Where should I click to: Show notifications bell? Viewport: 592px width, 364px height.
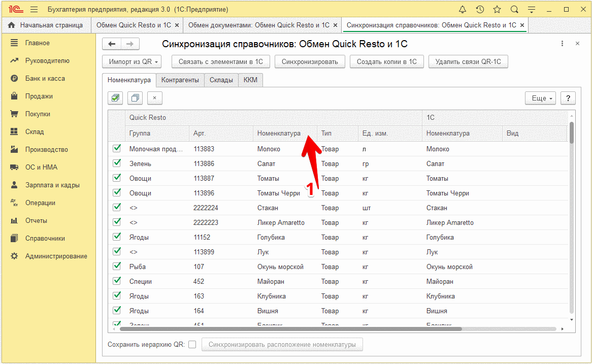463,10
